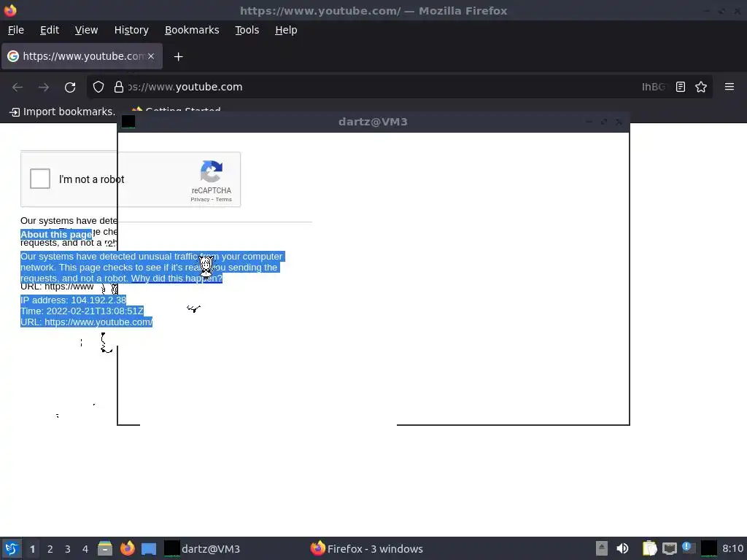Check the I'm not a robot box

pyautogui.click(x=40, y=179)
